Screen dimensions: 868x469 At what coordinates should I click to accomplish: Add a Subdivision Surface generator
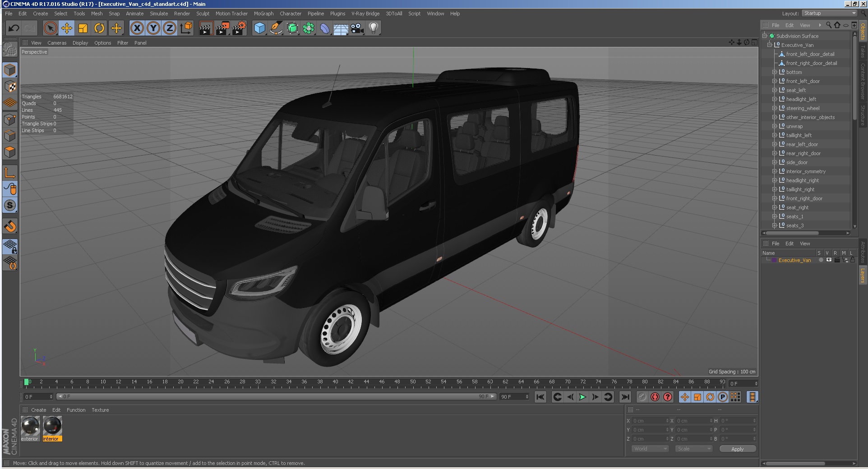click(292, 28)
